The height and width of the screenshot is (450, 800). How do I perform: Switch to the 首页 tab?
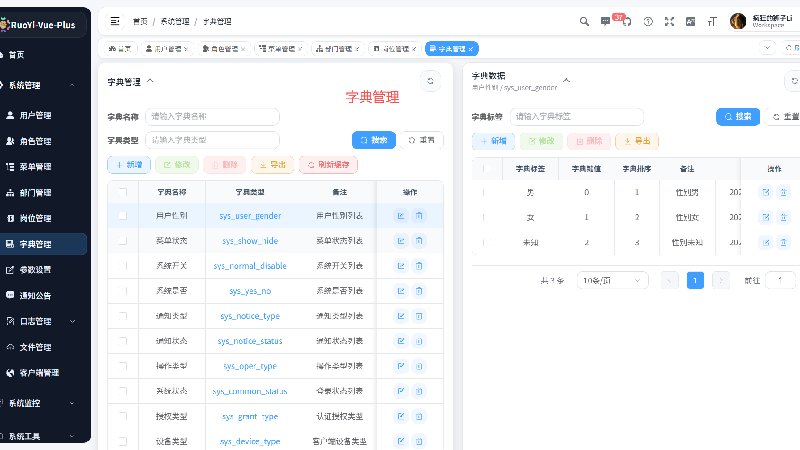pos(120,48)
